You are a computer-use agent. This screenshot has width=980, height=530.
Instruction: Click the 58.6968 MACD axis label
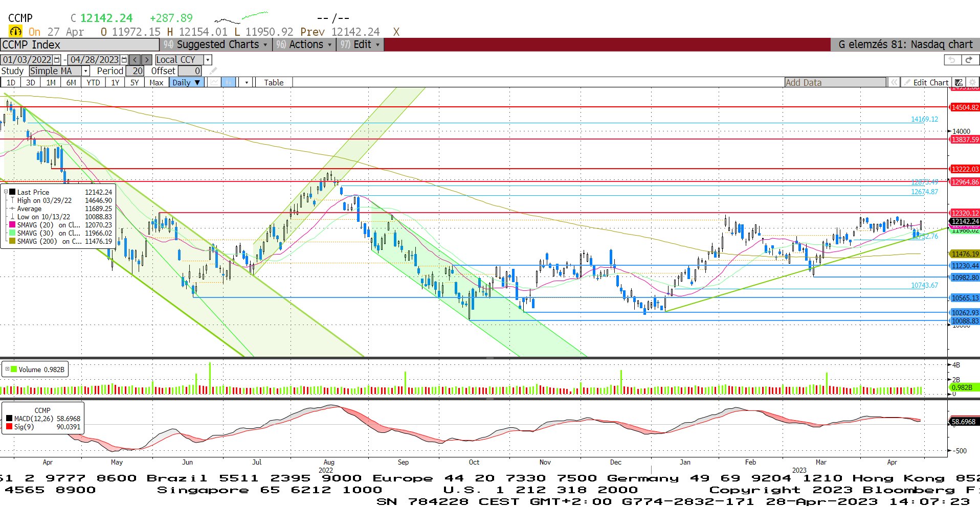coord(964,422)
